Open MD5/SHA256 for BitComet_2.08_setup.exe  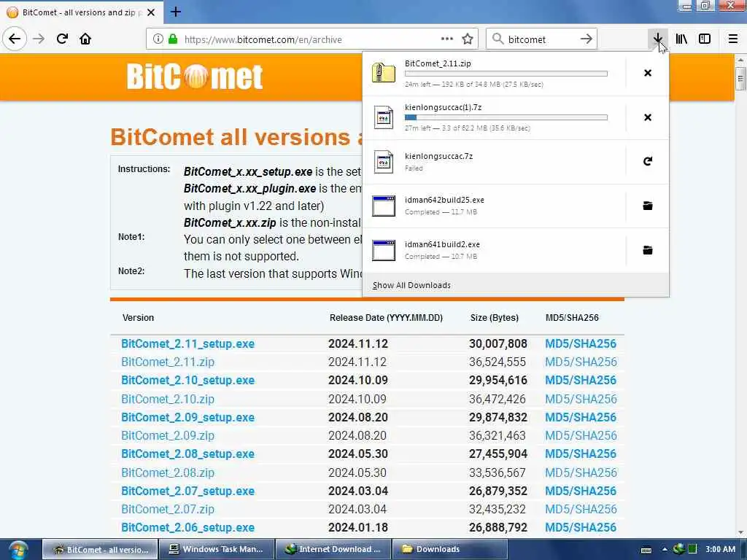[581, 454]
